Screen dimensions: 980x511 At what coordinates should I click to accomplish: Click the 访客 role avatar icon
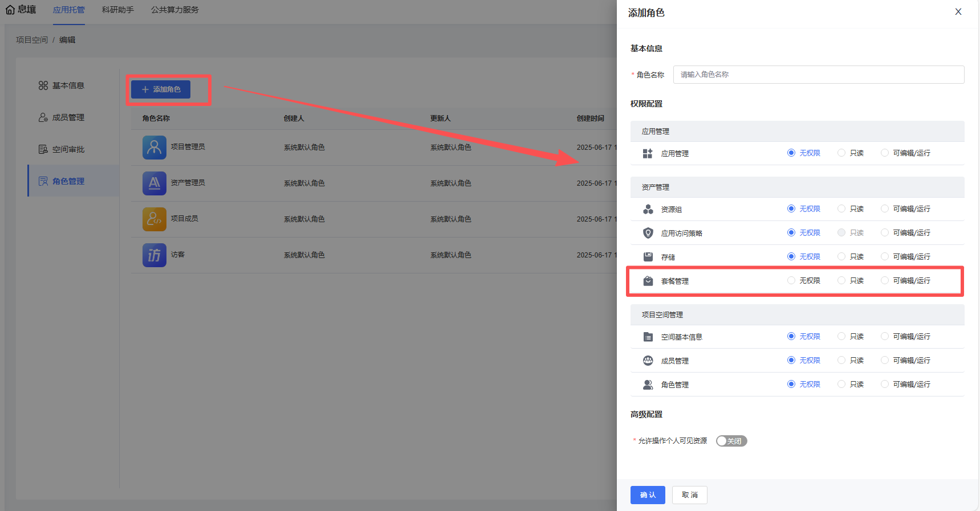(x=154, y=255)
